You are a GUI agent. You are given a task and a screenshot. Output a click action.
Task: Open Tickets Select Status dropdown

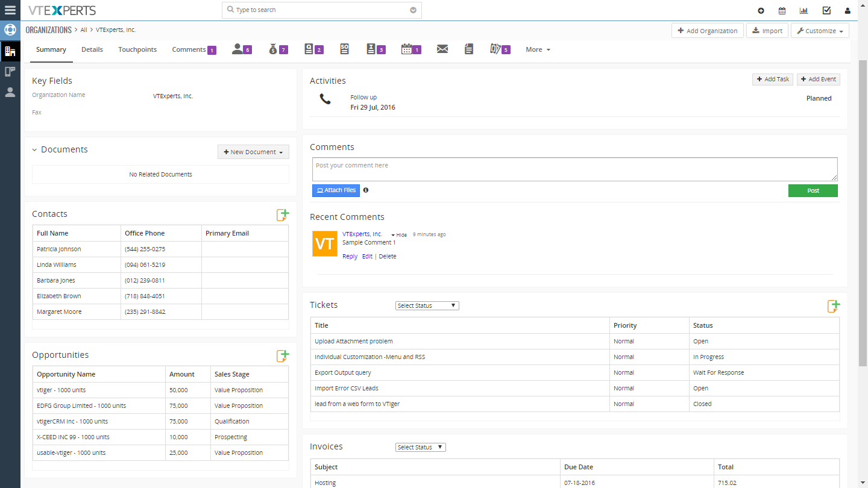tap(427, 305)
